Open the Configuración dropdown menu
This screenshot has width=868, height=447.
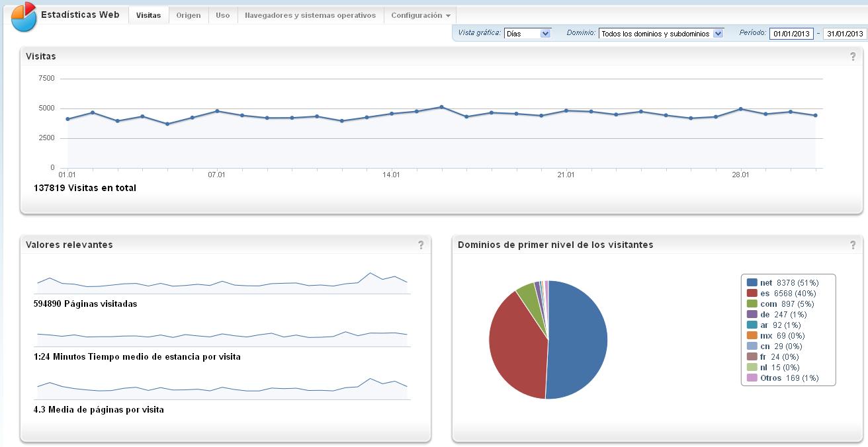pos(420,15)
